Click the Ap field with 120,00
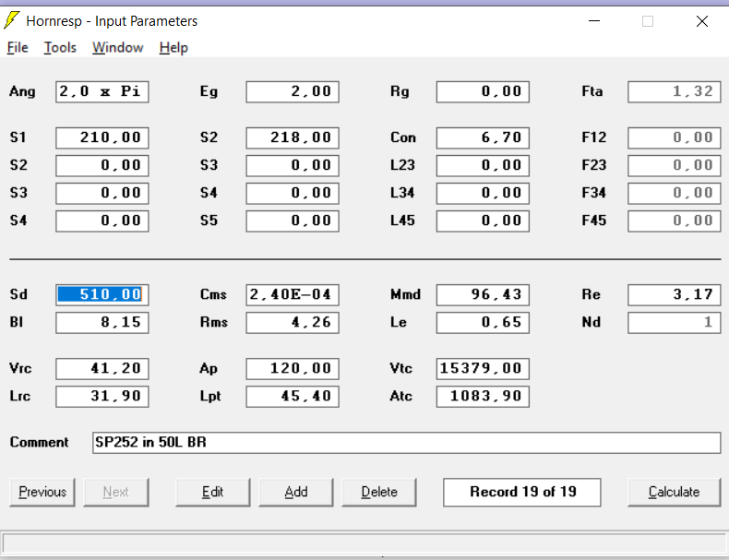729x560 pixels. point(293,368)
